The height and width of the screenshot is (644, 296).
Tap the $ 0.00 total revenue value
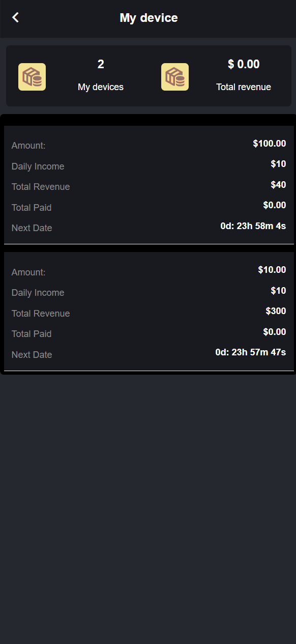point(244,65)
